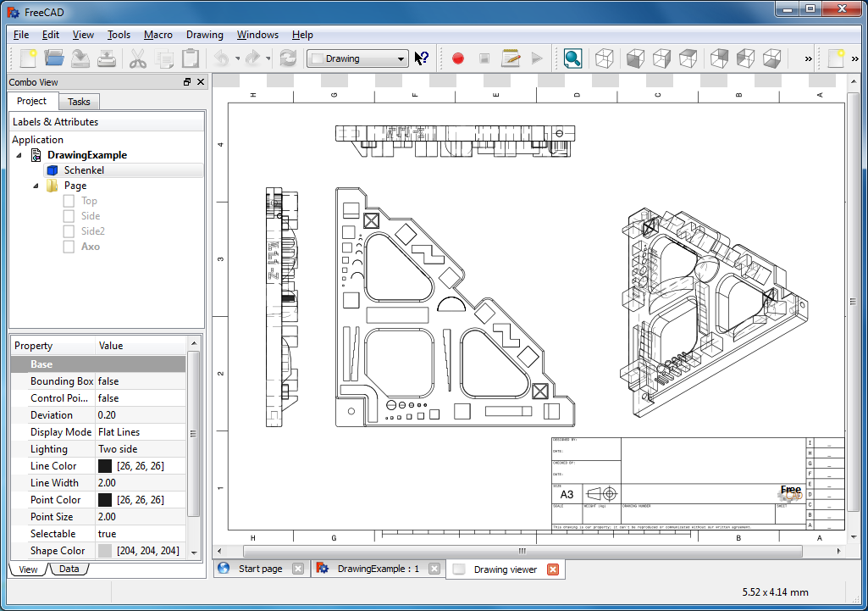The width and height of the screenshot is (868, 611).
Task: Open the Macro menu
Action: coord(158,35)
